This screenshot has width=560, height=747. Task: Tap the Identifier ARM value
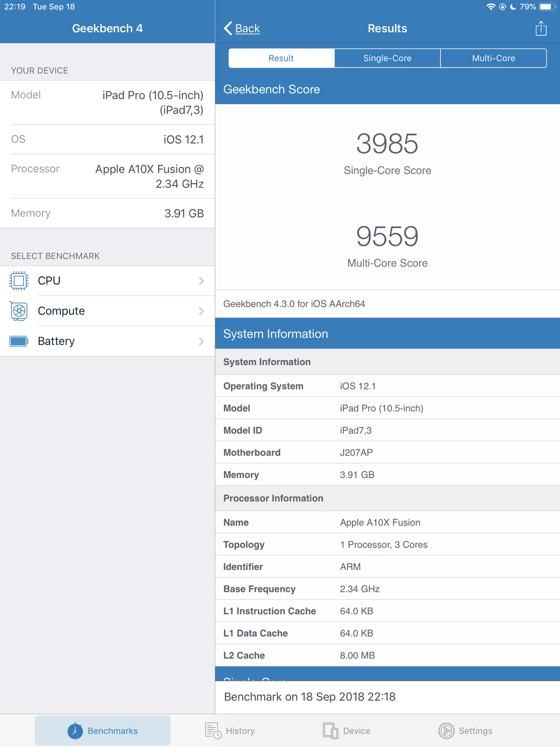[x=350, y=567]
